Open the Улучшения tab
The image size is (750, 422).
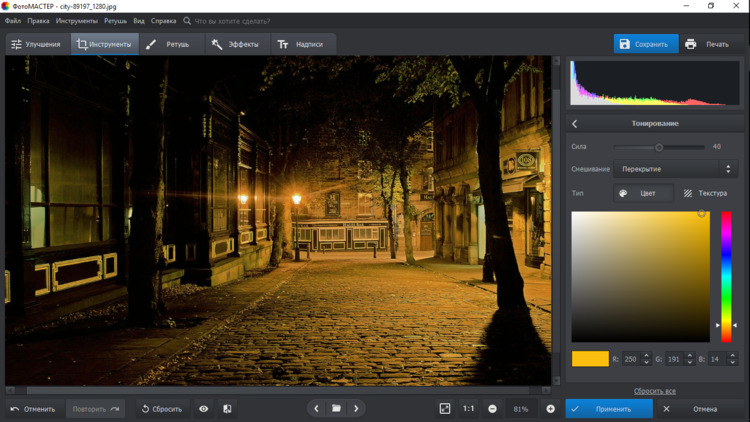tap(36, 44)
